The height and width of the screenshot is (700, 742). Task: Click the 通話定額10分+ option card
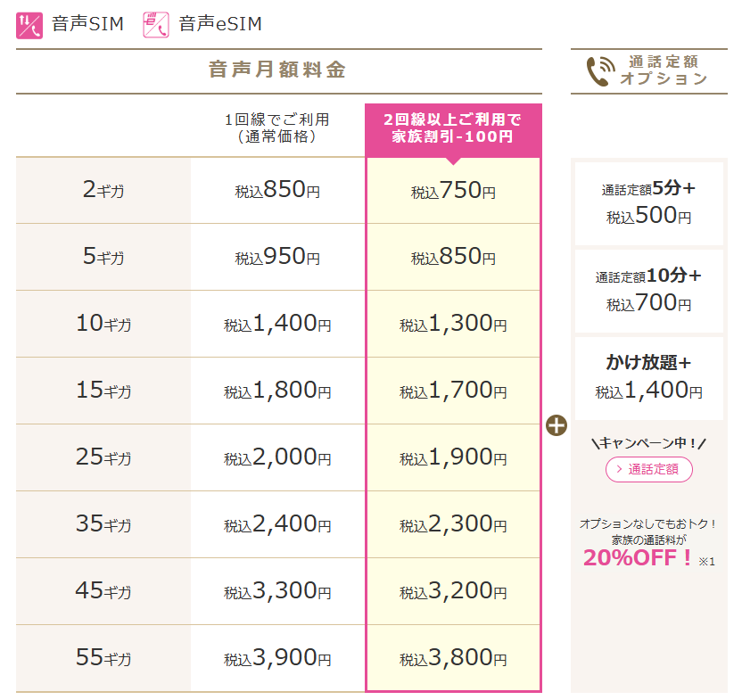648,290
